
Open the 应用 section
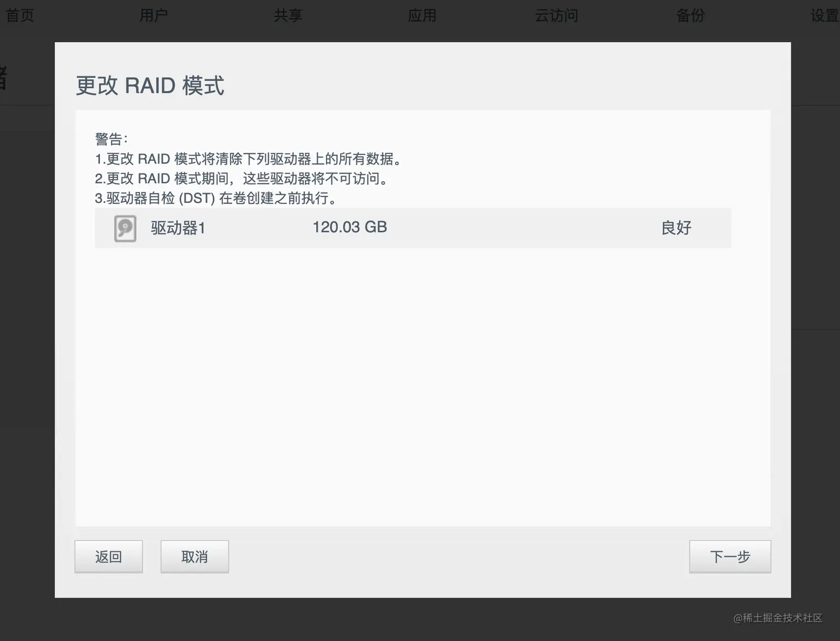(x=422, y=16)
